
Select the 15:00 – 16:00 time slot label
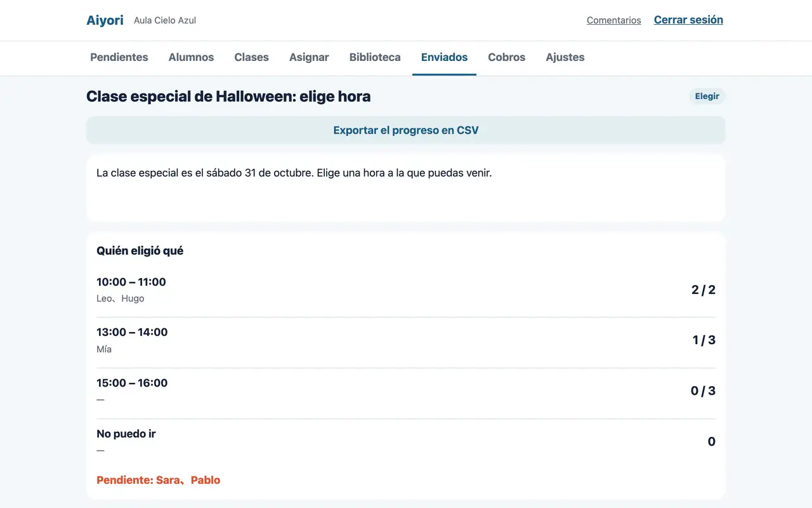[x=132, y=383]
